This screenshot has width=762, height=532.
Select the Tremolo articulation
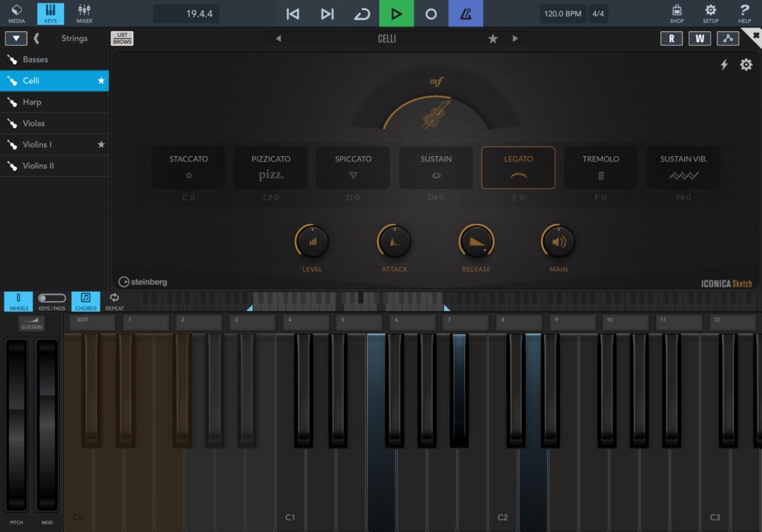point(600,168)
